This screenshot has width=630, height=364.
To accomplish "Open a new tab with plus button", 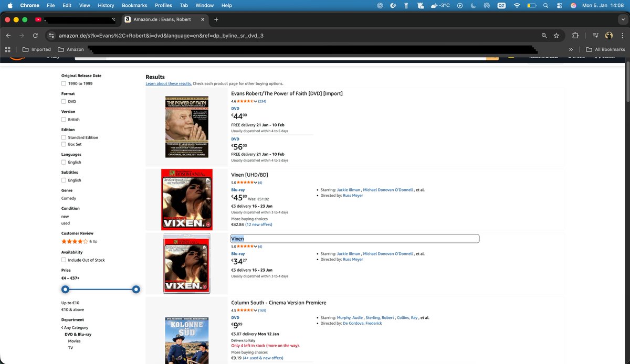I will coord(216,19).
